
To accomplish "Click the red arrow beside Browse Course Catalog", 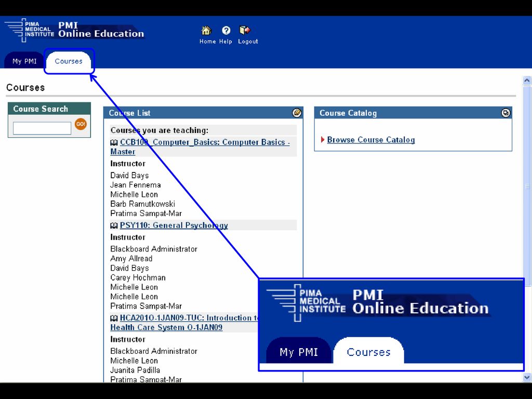I will tap(323, 139).
